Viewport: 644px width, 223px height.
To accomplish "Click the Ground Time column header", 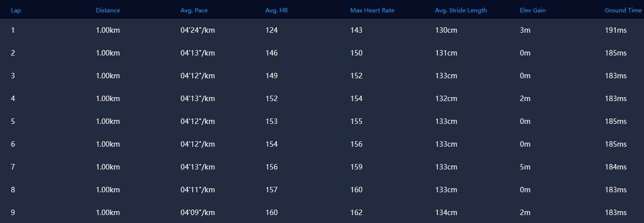I will (x=623, y=10).
